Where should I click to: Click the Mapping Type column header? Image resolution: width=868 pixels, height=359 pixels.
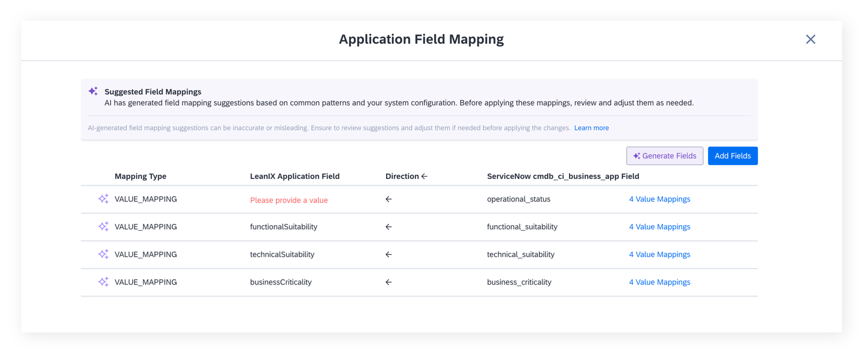pos(140,177)
